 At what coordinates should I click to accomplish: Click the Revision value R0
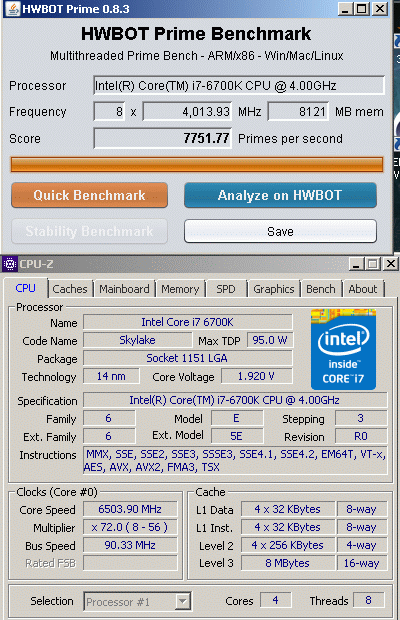click(x=361, y=436)
